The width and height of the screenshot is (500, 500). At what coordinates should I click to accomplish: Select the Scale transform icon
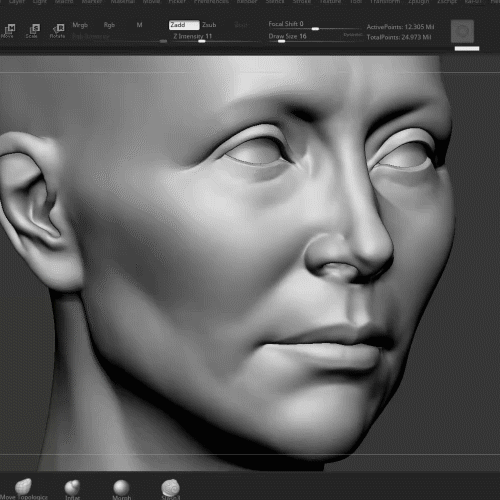click(x=33, y=31)
